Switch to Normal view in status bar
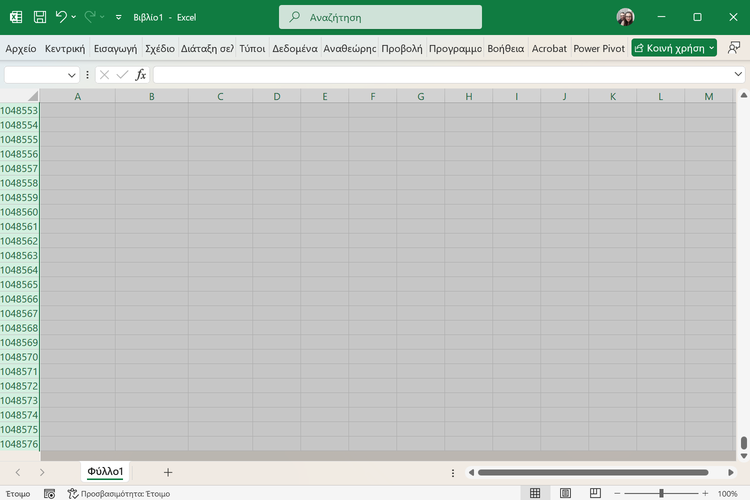The height and width of the screenshot is (500, 750). click(535, 493)
